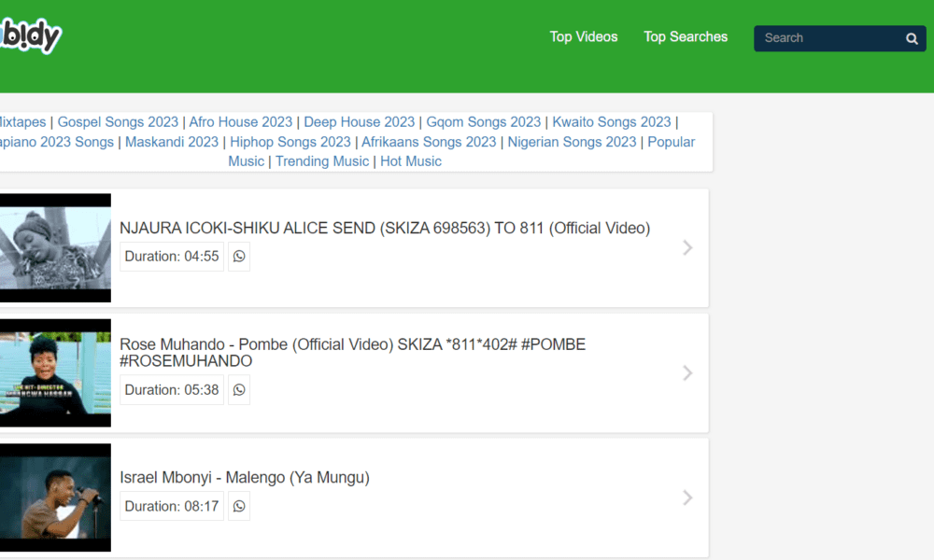Open Top Videos in header
The image size is (934, 560).
click(x=584, y=37)
